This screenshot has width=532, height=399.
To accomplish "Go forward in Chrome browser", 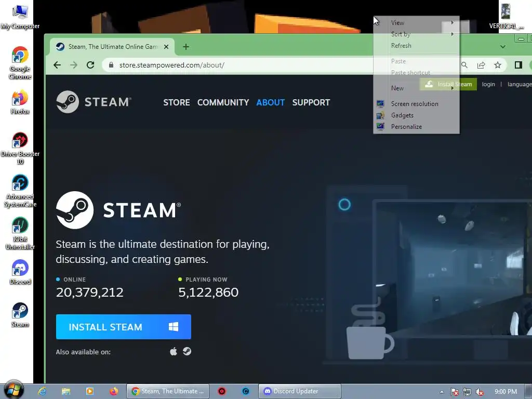I will pos(74,65).
